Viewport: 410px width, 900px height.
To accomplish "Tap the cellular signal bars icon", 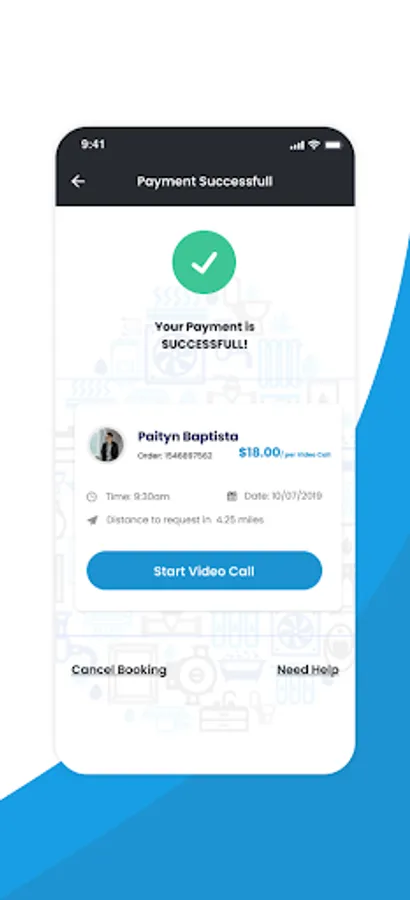I will [x=297, y=146].
